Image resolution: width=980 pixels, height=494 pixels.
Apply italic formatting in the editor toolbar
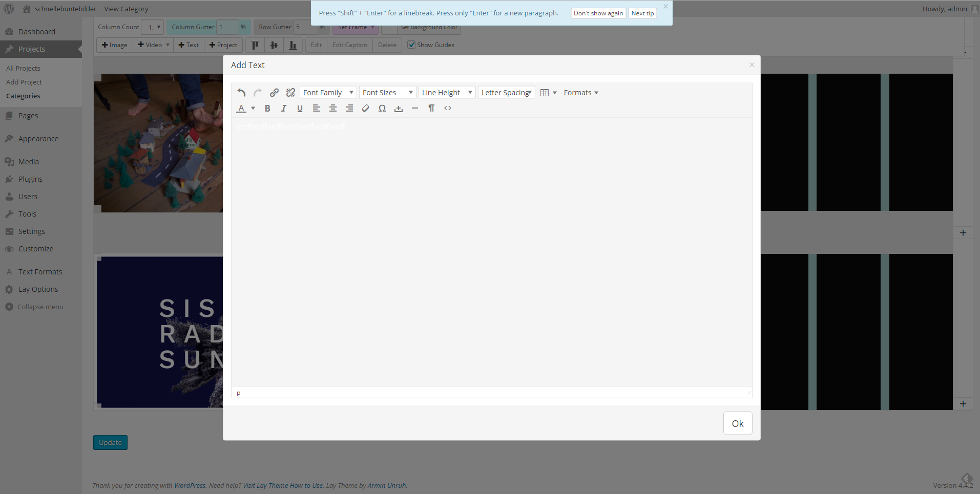[x=283, y=108]
